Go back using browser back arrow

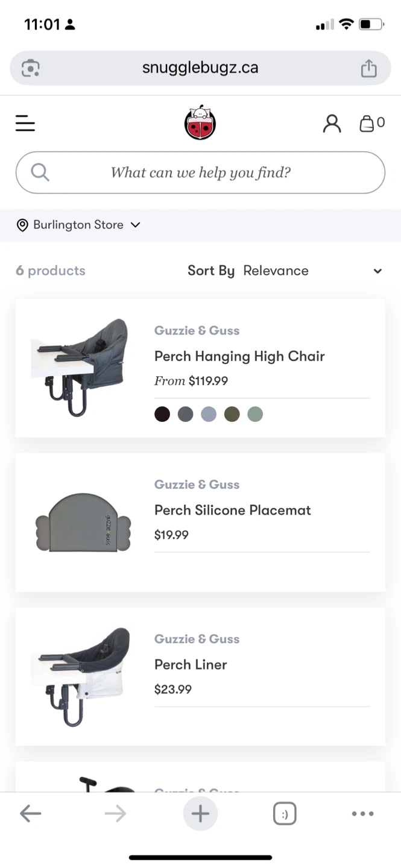coord(30,814)
